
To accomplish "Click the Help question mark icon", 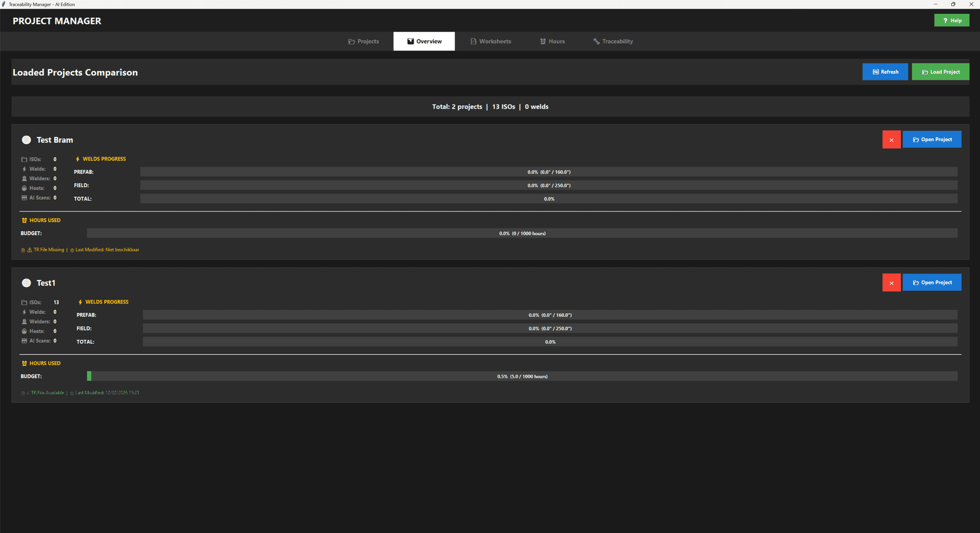I will (944, 20).
